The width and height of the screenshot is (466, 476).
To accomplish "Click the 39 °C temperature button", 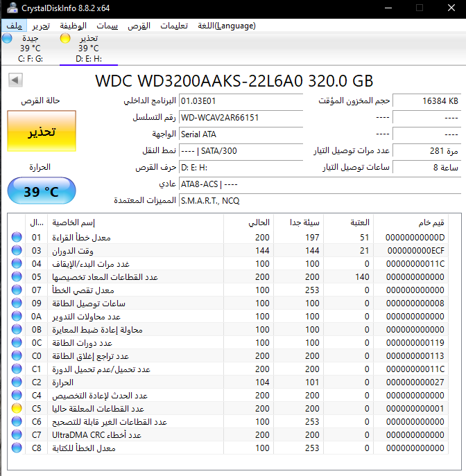I will (42, 191).
